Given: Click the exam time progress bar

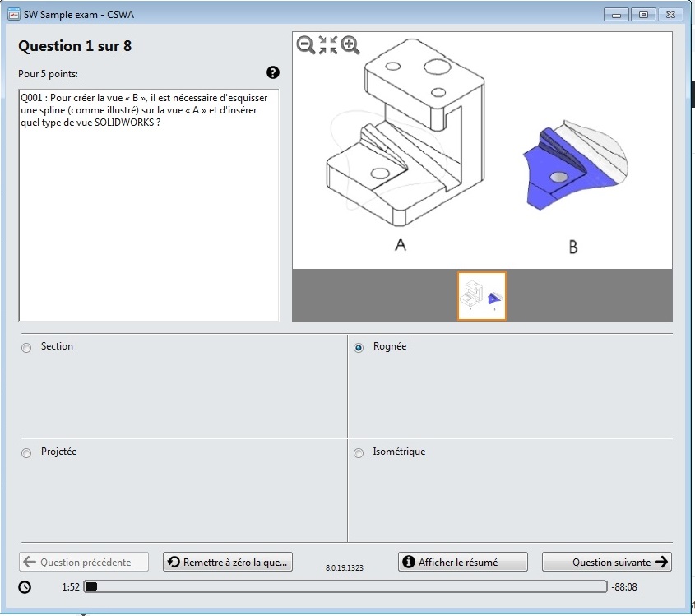Looking at the screenshot, I should 345,586.
